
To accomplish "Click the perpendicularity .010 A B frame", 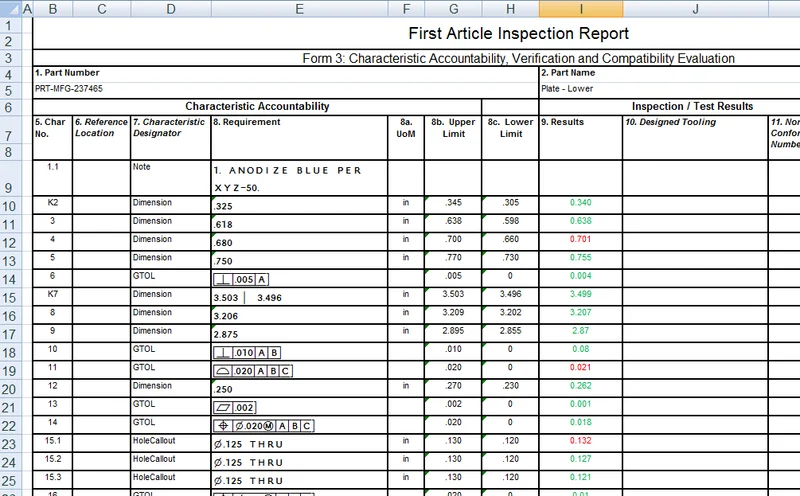I will tap(247, 353).
